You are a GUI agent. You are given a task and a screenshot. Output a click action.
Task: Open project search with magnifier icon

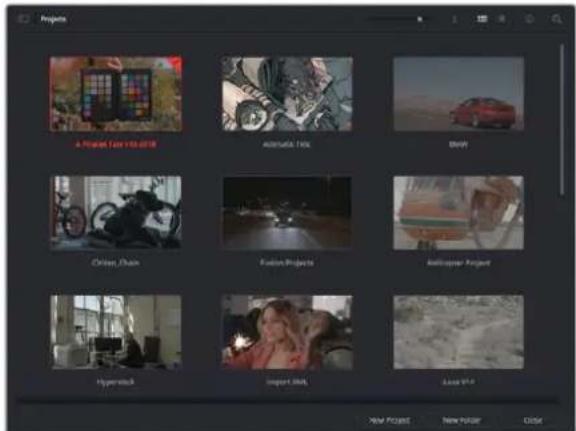point(557,19)
